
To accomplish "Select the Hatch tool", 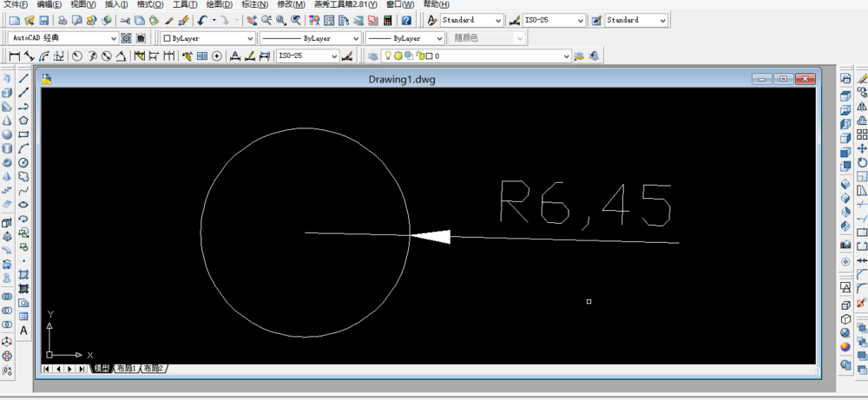I will (23, 274).
